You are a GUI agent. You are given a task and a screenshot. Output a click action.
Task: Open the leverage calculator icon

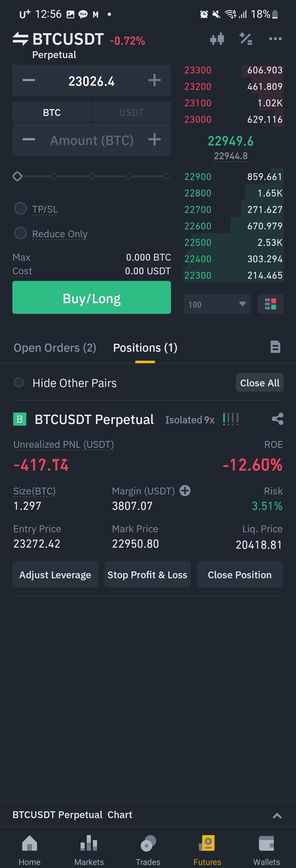[x=246, y=39]
